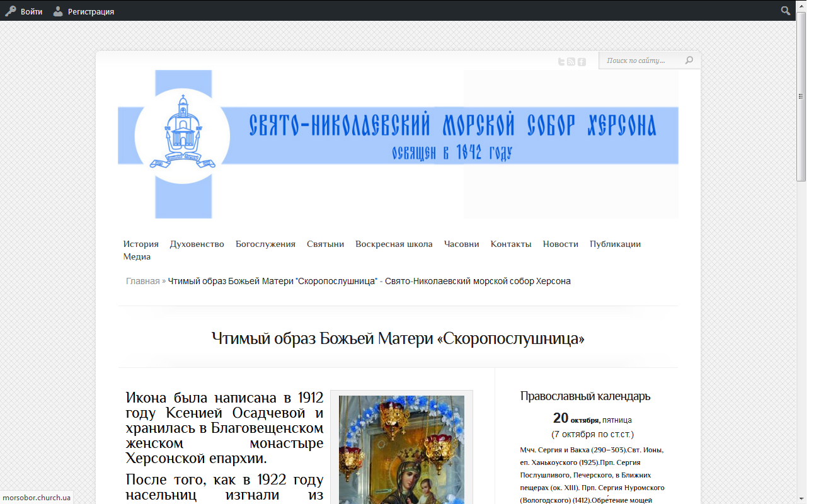Viewport: 826px width, 504px height.
Task: Click the person icon beside Регистрация
Action: pyautogui.click(x=58, y=11)
